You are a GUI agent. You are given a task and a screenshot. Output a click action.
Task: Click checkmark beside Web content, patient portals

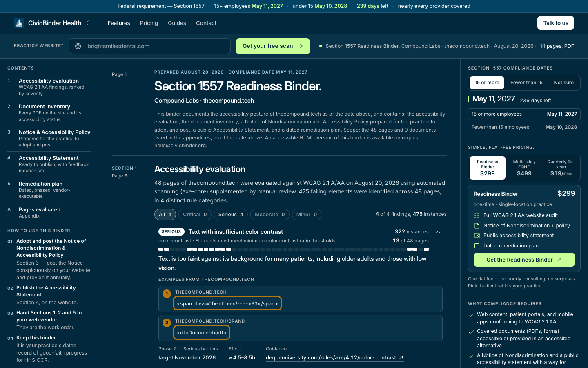pos(471,315)
